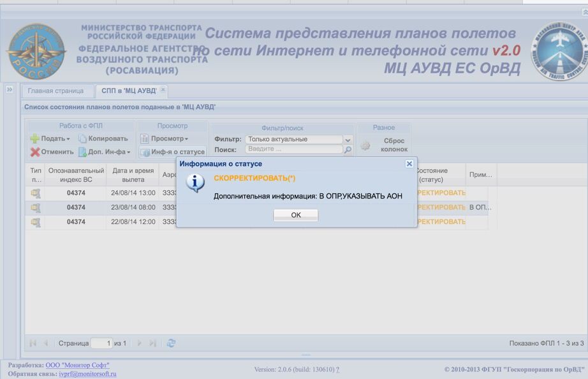Click the 'Сброс колонок' gear icon

365,145
